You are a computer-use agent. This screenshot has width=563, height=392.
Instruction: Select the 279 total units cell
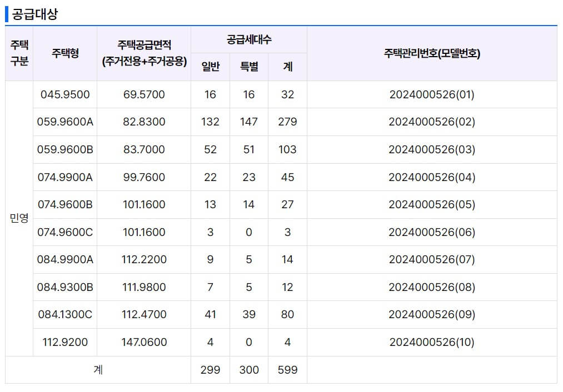pos(287,122)
